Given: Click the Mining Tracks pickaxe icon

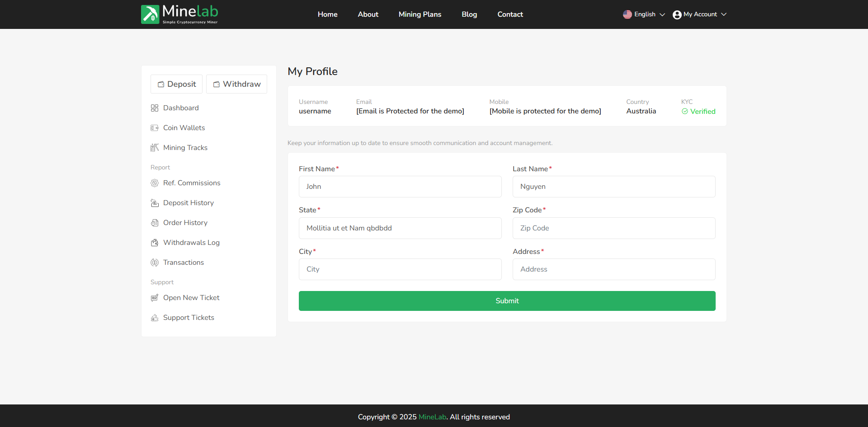Looking at the screenshot, I should (155, 148).
